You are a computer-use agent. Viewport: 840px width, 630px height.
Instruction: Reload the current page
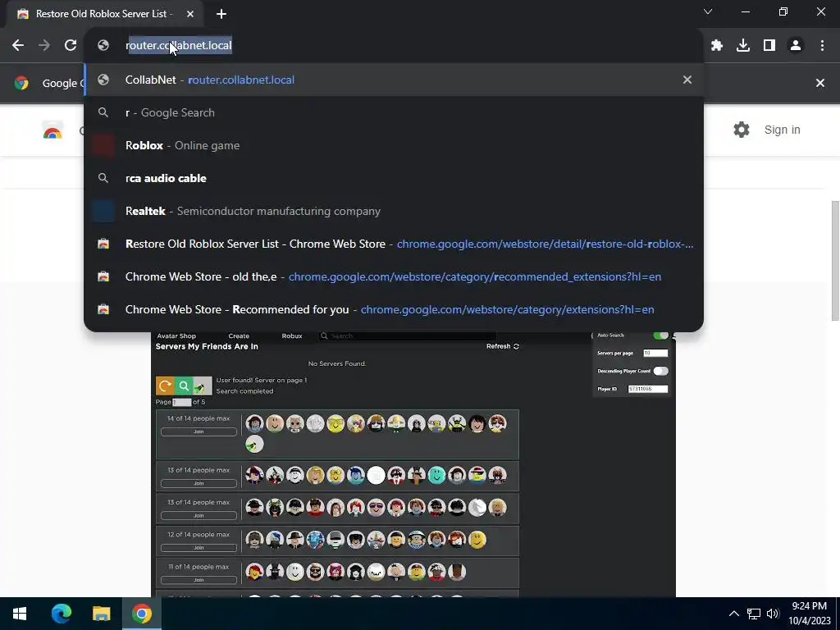point(71,46)
